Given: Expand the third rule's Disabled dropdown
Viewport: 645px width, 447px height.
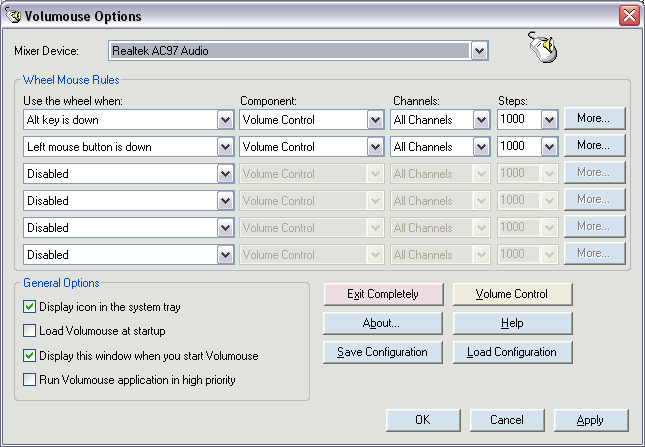Looking at the screenshot, I should point(225,174).
